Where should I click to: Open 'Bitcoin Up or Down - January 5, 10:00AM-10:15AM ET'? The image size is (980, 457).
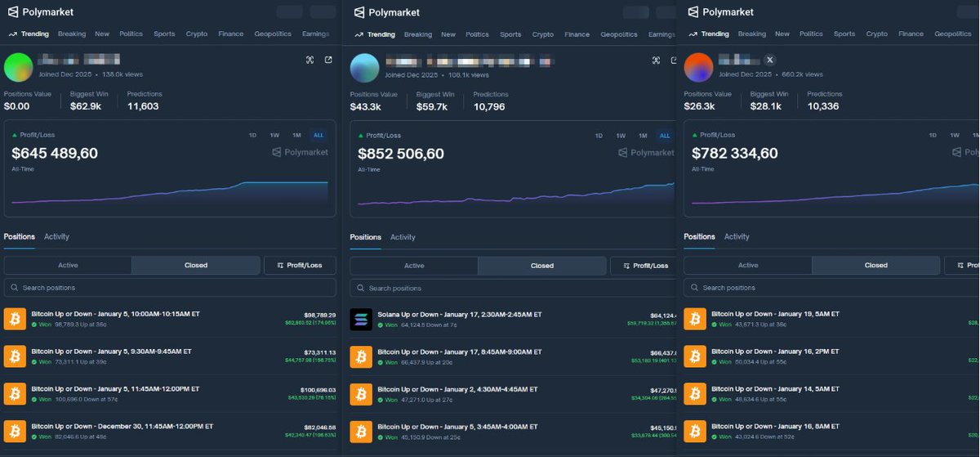115,314
